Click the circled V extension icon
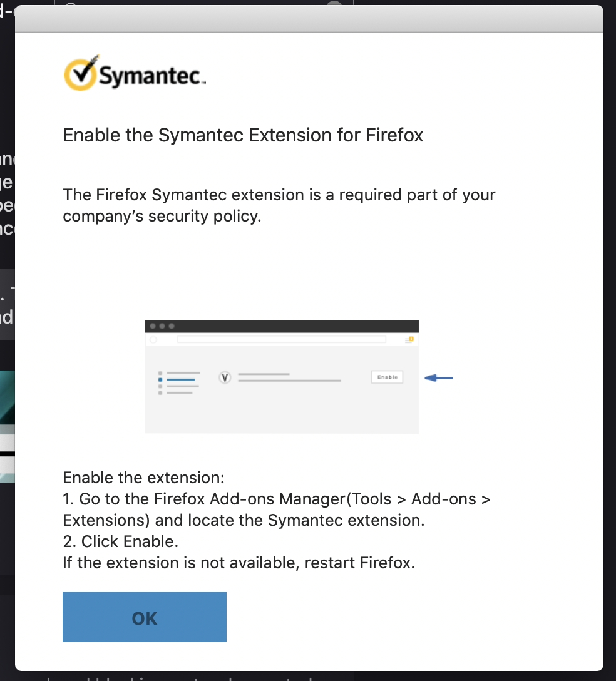This screenshot has width=616, height=681. (x=225, y=377)
